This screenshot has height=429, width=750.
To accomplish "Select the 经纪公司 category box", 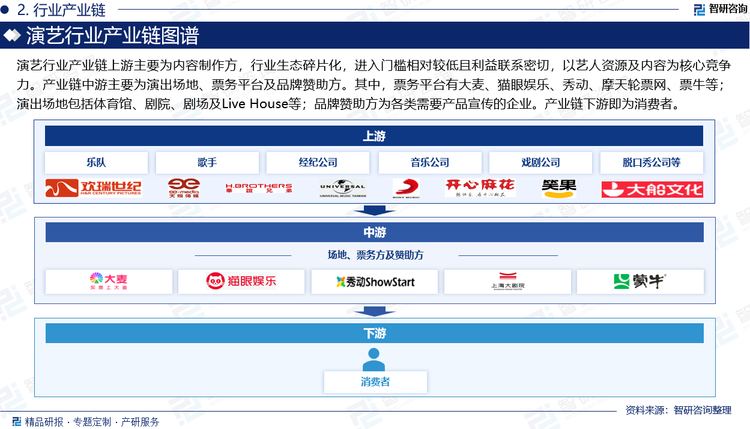I will [318, 163].
